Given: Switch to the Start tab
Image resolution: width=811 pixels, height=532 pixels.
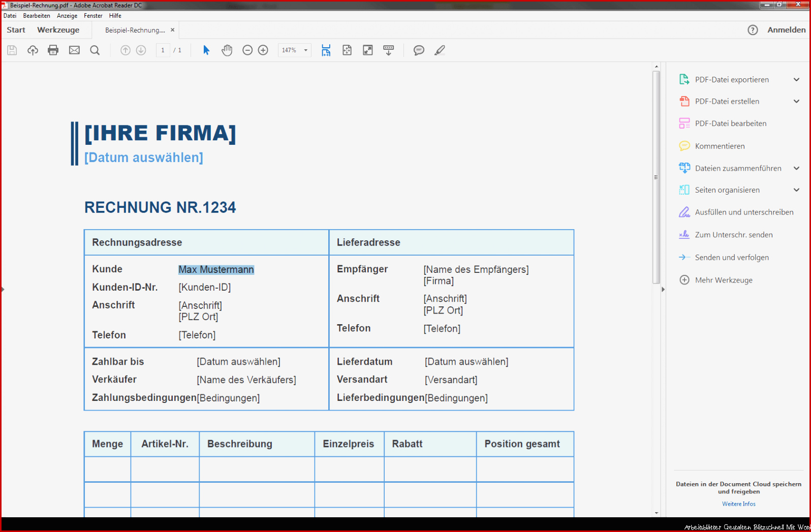Looking at the screenshot, I should 16,30.
